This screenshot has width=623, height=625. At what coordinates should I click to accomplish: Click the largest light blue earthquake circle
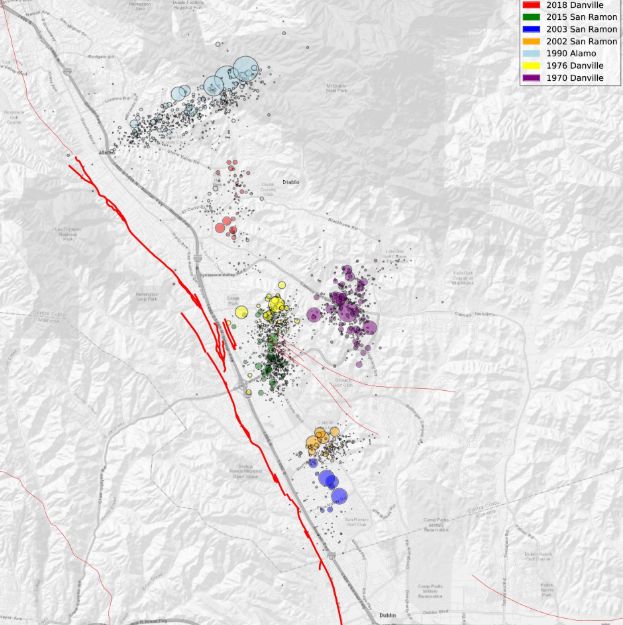243,69
